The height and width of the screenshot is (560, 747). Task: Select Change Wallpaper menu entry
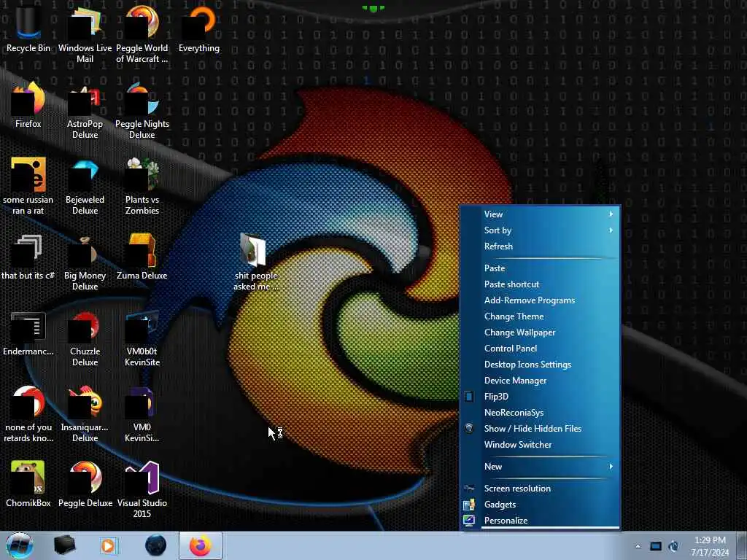coord(541,332)
